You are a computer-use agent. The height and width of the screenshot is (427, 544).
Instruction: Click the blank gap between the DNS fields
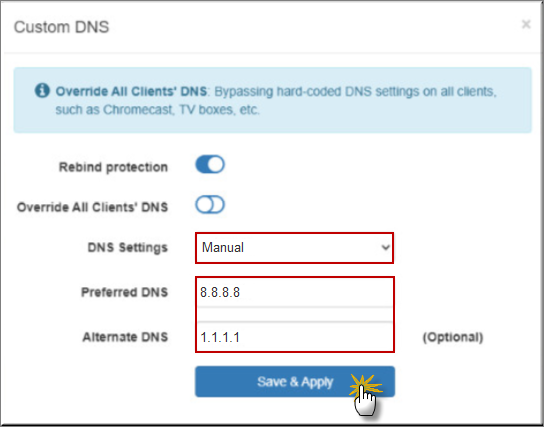click(x=295, y=315)
